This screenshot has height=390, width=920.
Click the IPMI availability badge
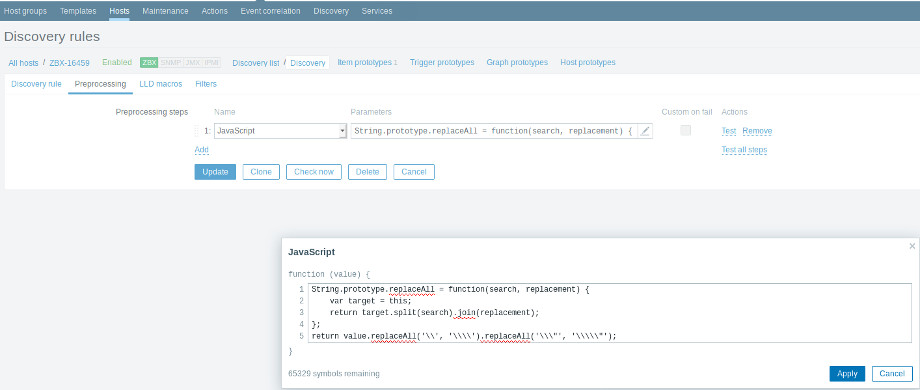[212, 62]
